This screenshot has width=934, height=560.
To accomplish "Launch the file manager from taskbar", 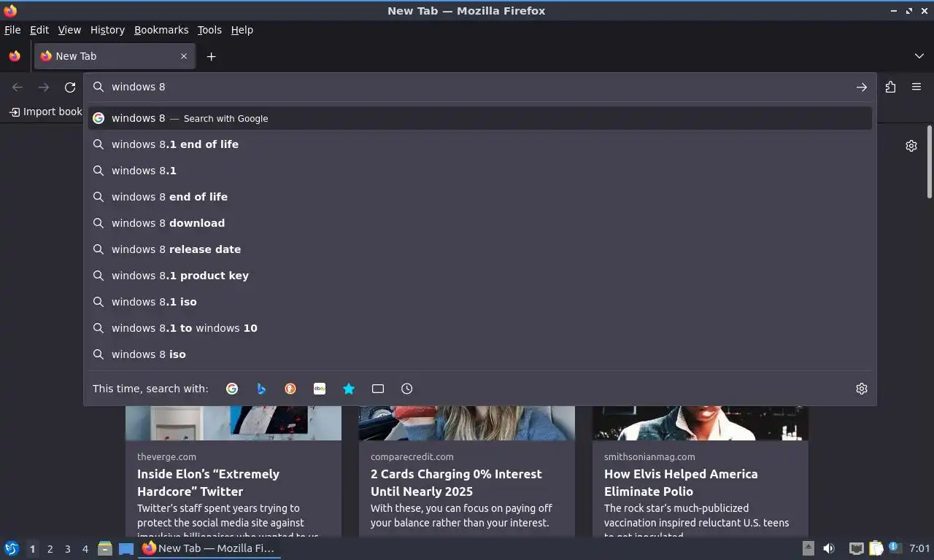I will (105, 548).
